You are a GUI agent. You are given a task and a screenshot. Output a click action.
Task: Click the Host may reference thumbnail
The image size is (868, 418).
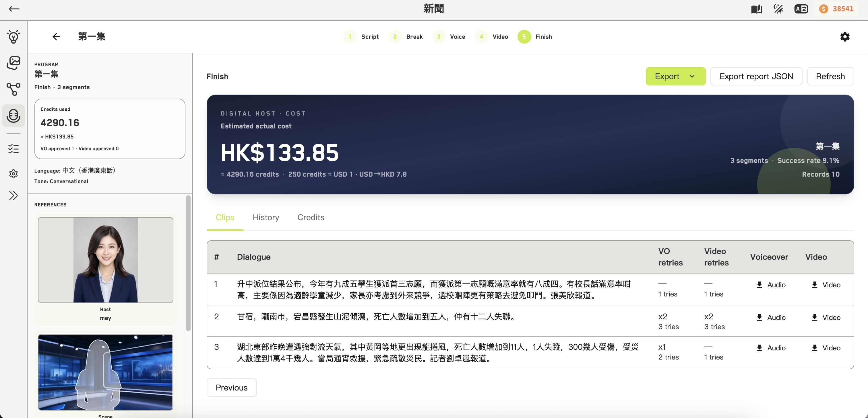pos(105,260)
